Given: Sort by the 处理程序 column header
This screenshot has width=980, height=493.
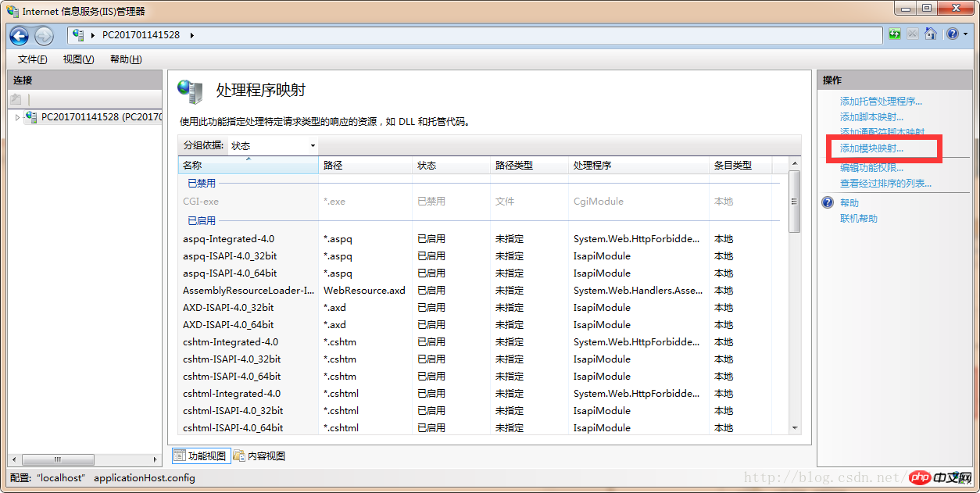Looking at the screenshot, I should click(638, 166).
